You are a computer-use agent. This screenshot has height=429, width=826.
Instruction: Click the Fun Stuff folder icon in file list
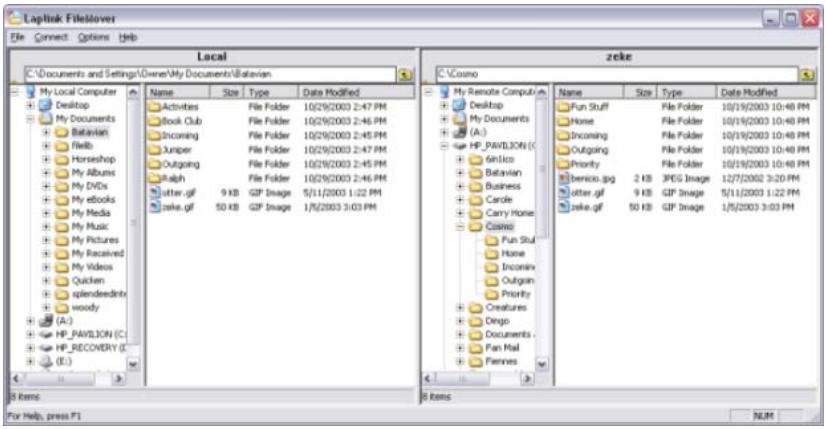click(564, 107)
